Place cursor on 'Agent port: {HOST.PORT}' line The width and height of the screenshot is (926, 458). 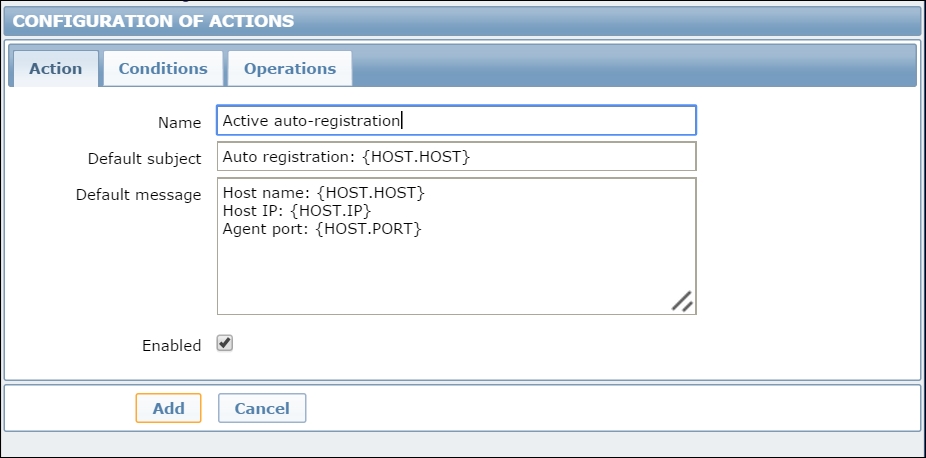(322, 230)
